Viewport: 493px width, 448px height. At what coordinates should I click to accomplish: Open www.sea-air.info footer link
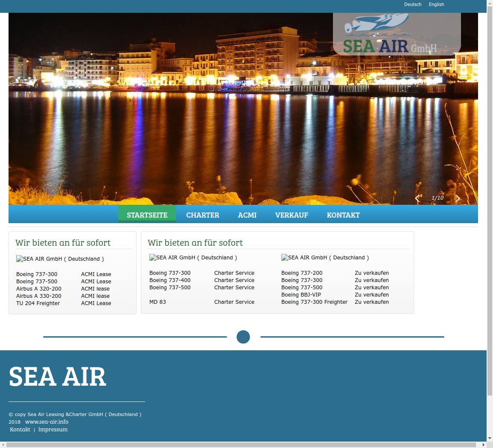[47, 422]
